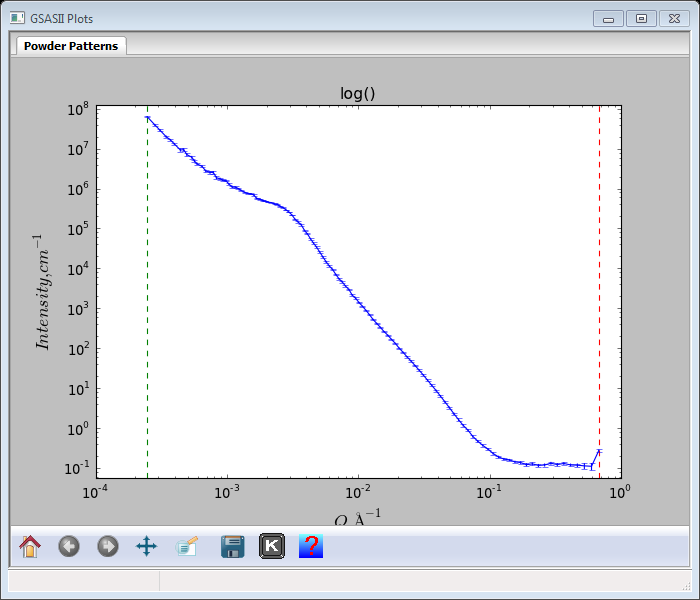Image resolution: width=700 pixels, height=600 pixels.
Task: Open key press commands K icon
Action: (x=272, y=546)
